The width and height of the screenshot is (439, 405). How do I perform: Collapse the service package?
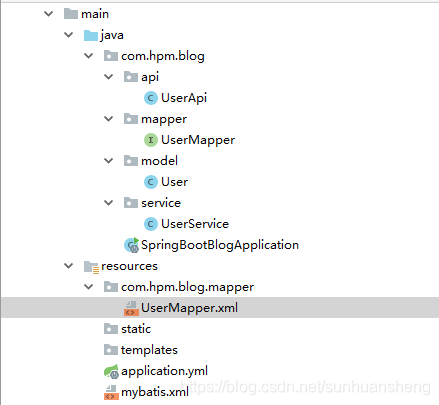[109, 203]
